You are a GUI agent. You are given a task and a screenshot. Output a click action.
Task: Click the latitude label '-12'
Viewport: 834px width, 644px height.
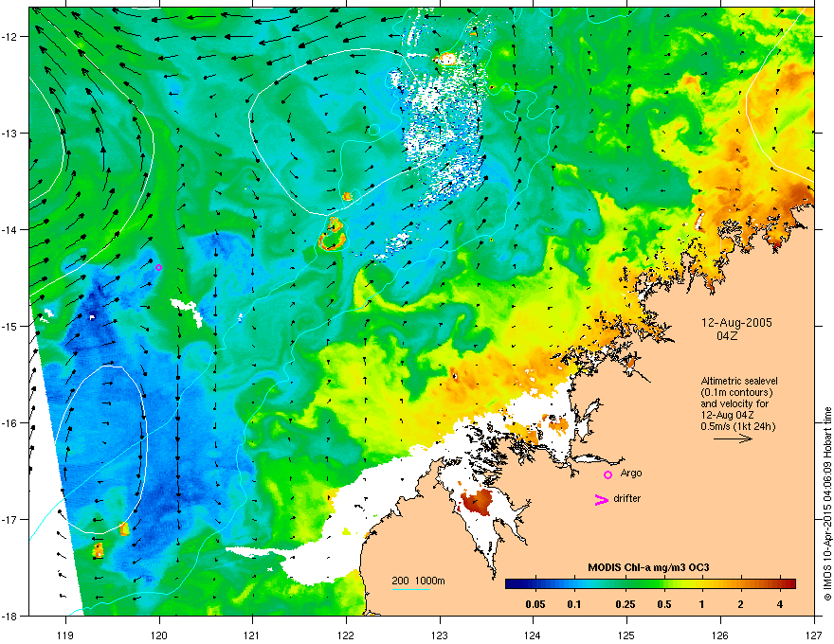[9, 37]
